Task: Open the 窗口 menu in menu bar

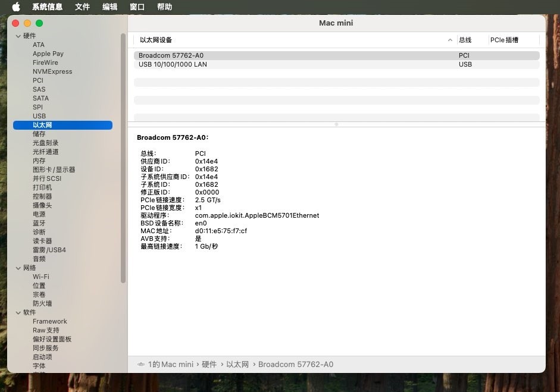Action: (x=137, y=7)
